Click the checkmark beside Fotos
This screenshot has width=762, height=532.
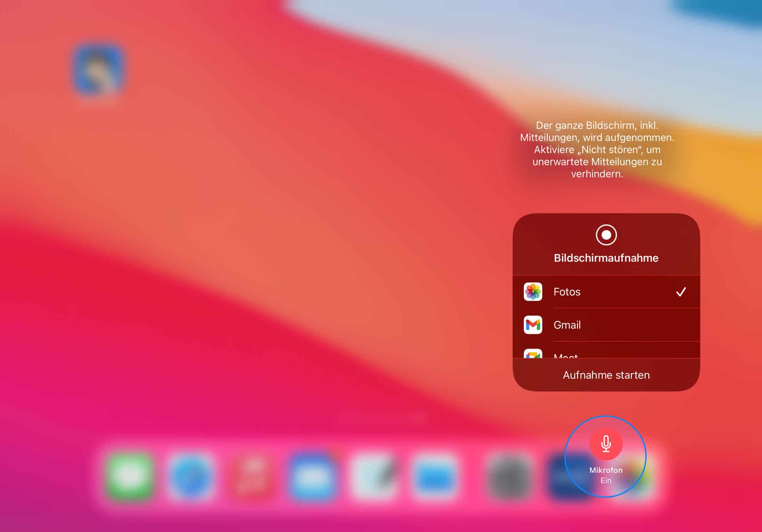pos(681,292)
